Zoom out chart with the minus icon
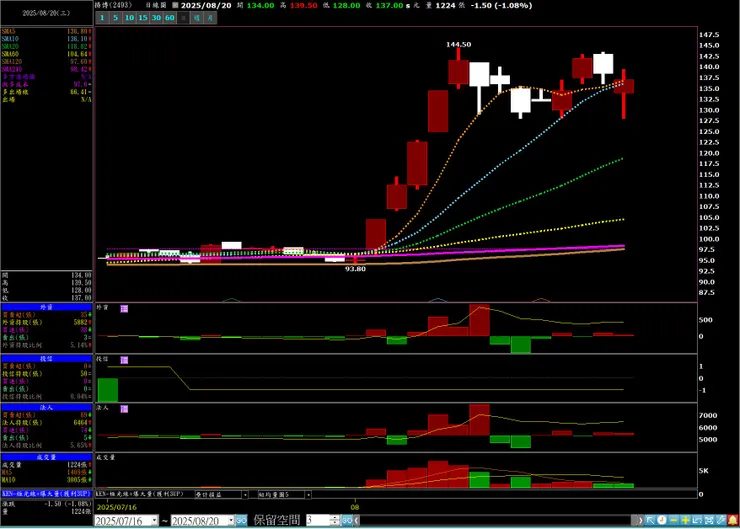The image size is (740, 529). point(674,520)
